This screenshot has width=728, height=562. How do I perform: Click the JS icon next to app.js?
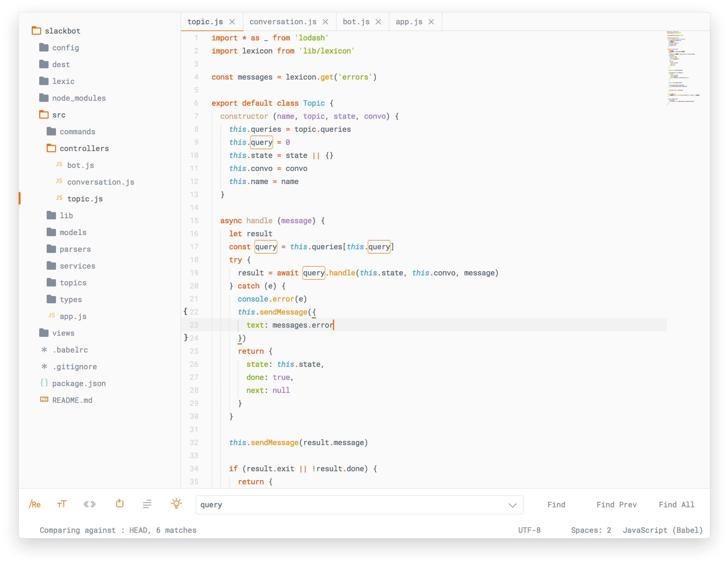click(52, 316)
